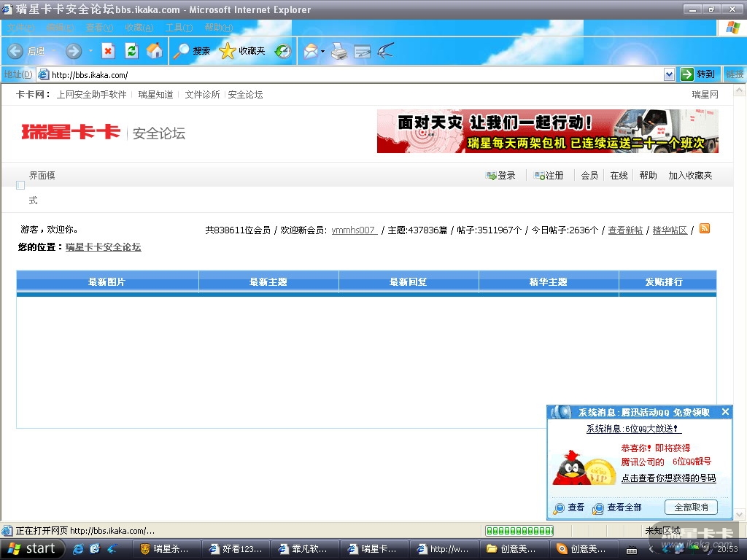Open the 瑞星网 link at top right
Image resolution: width=747 pixels, height=560 pixels.
705,95
